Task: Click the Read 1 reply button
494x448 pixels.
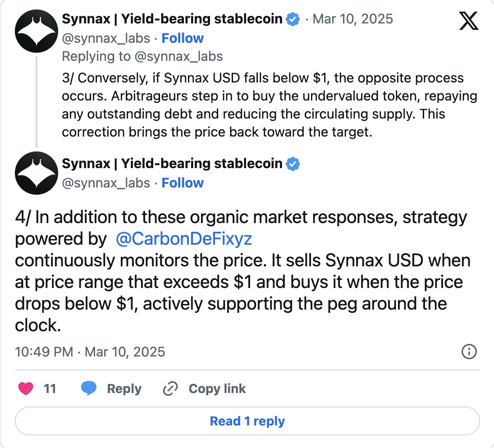Action: (247, 421)
